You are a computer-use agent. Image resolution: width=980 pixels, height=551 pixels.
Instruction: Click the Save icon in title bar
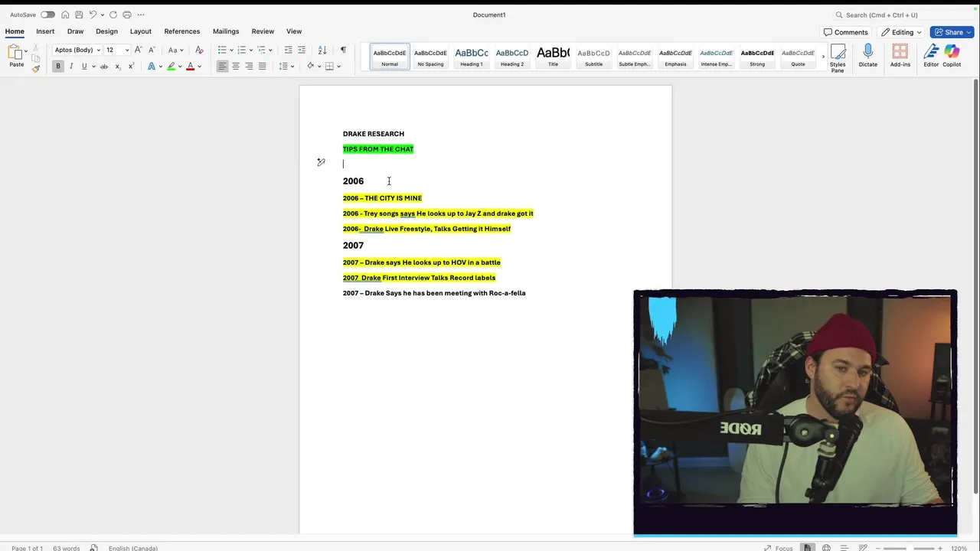pos(79,15)
